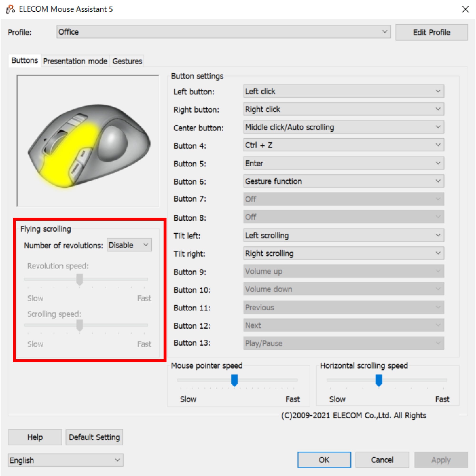Click the Button 8 Off dropdown
476x476 pixels.
344,217
